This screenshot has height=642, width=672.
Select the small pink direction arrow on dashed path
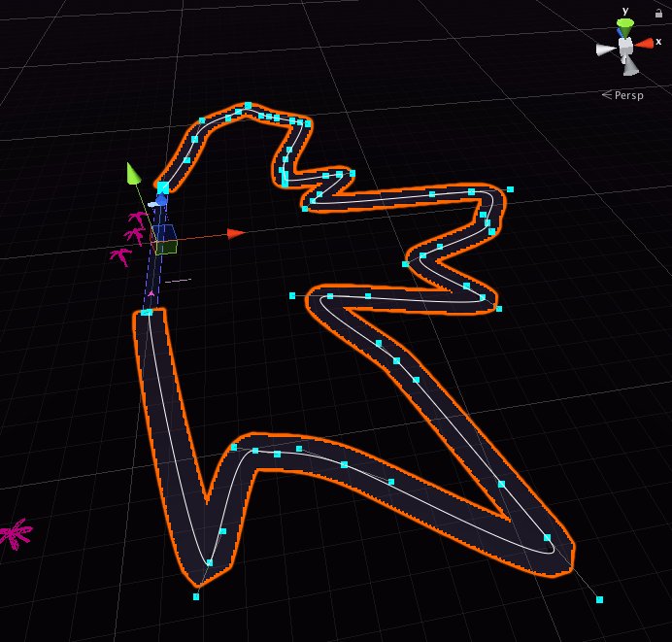[151, 293]
